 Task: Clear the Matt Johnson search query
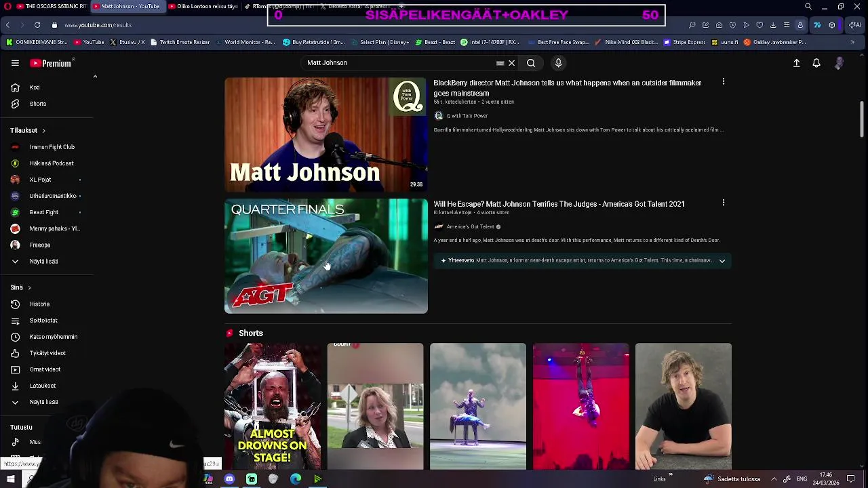511,63
